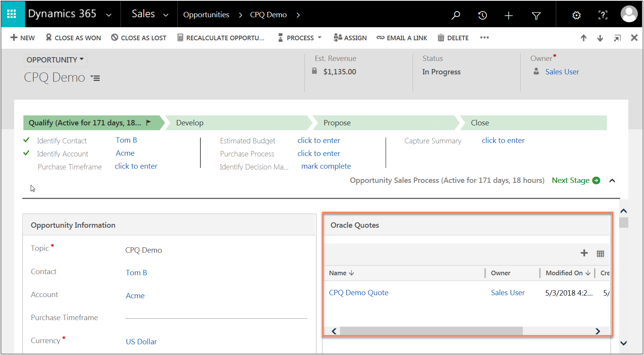Click the more commands ellipsis
Viewport: 644px width, 355px height.
pos(485,38)
